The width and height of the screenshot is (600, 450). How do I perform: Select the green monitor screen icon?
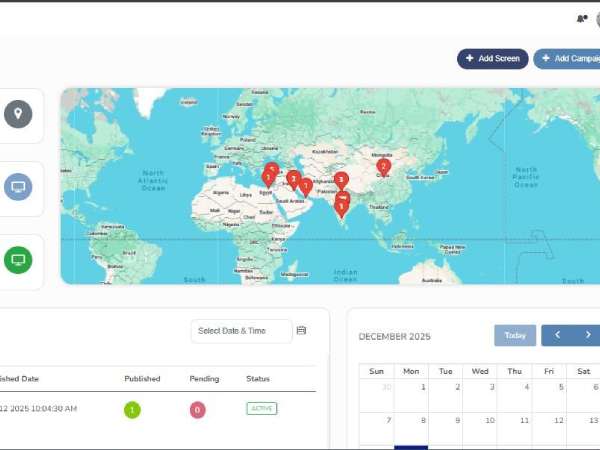pos(18,260)
